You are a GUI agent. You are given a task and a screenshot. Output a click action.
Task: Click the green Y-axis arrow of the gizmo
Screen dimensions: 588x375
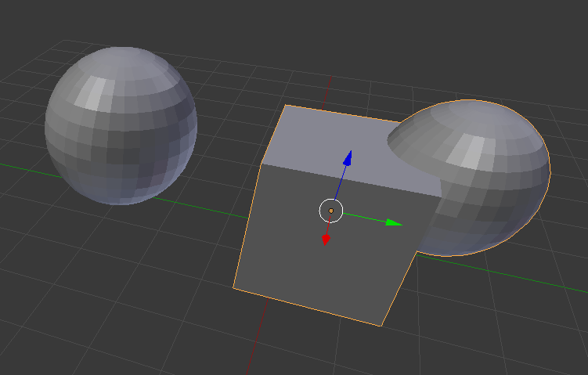click(x=394, y=223)
